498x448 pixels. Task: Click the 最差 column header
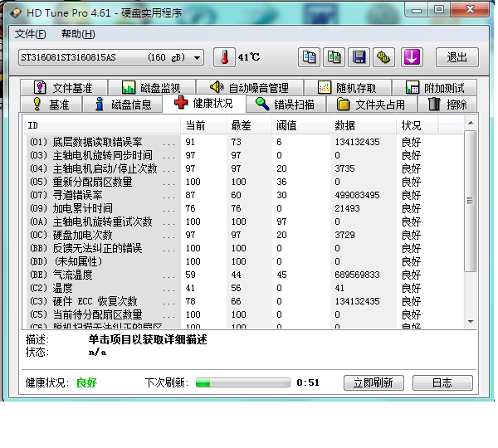click(249, 125)
